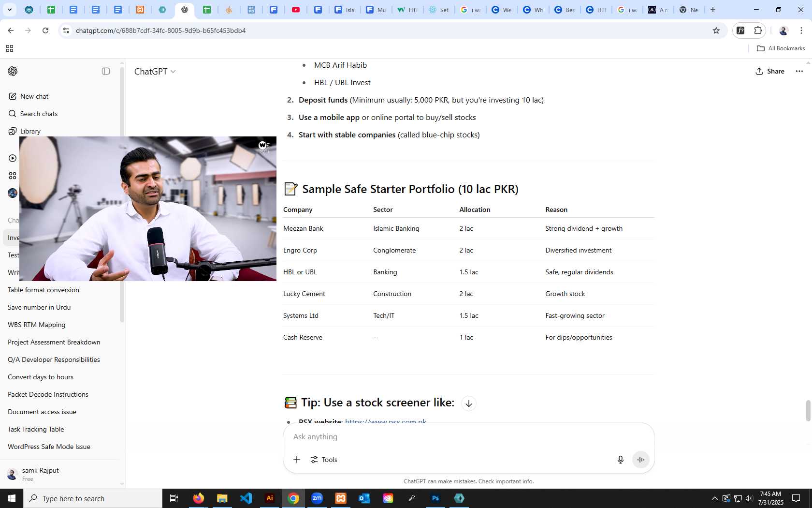Open Adobe Illustrator from the taskbar
This screenshot has width=812, height=508.
click(x=270, y=498)
